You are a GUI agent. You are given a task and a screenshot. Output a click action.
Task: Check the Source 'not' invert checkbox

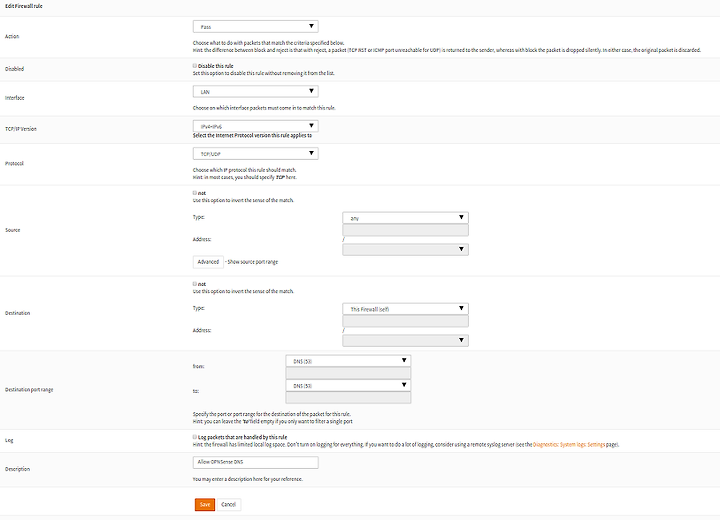pos(195,193)
